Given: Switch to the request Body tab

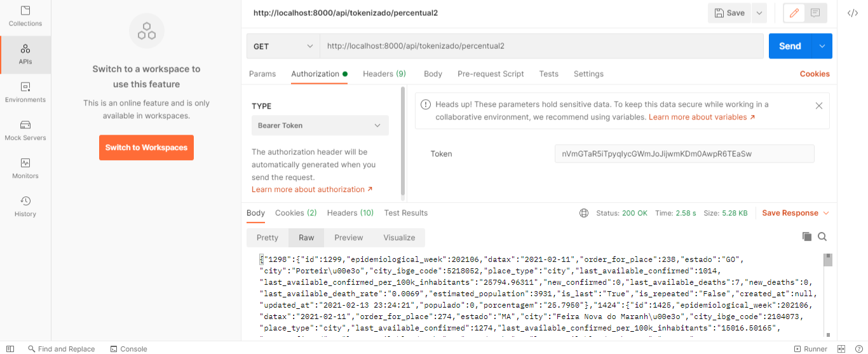Looking at the screenshot, I should 433,74.
